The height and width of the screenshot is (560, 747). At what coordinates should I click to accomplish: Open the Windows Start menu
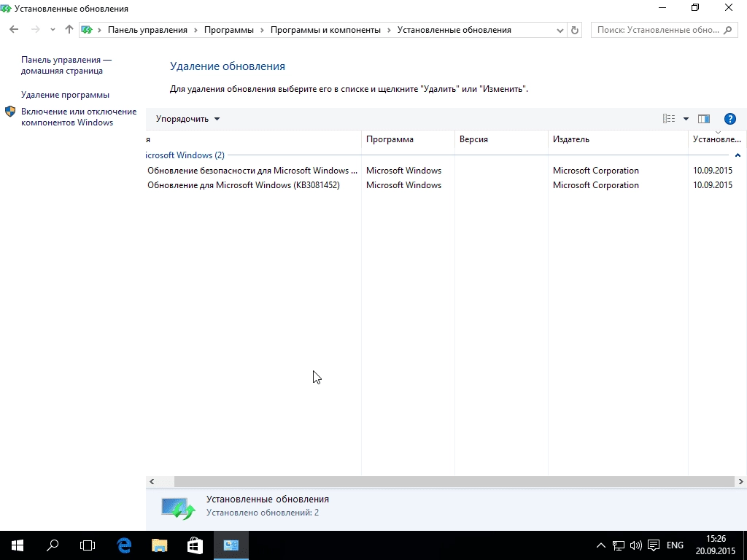point(18,545)
